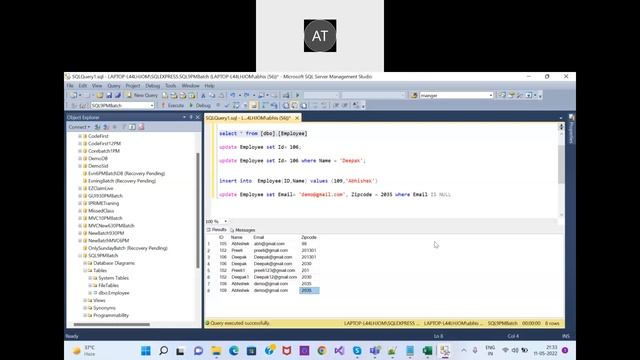Click the Email column header in results
The width and height of the screenshot is (640, 360).
coord(259,237)
